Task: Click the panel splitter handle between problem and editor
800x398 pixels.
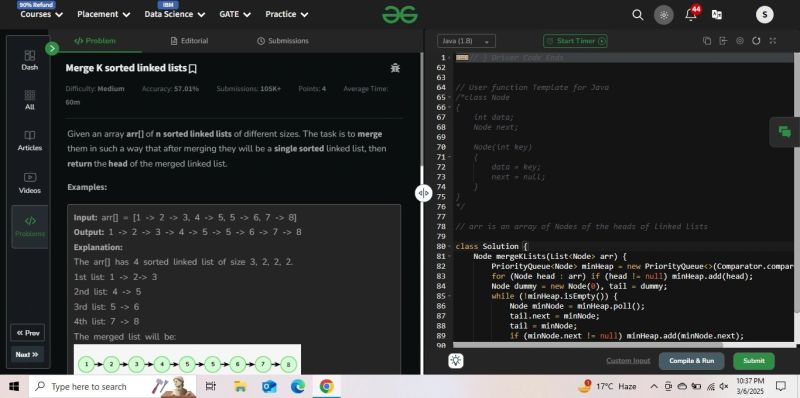Action: [423, 193]
